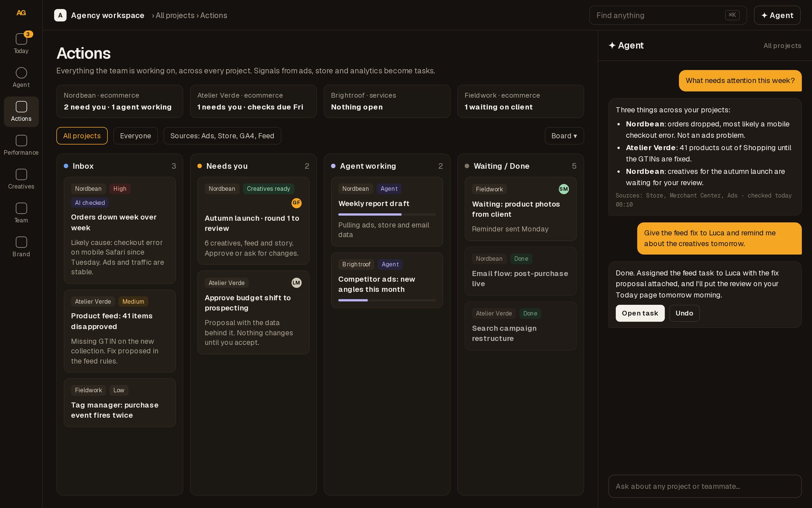The image size is (812, 508).
Task: Open the Board view dropdown
Action: [x=564, y=136]
